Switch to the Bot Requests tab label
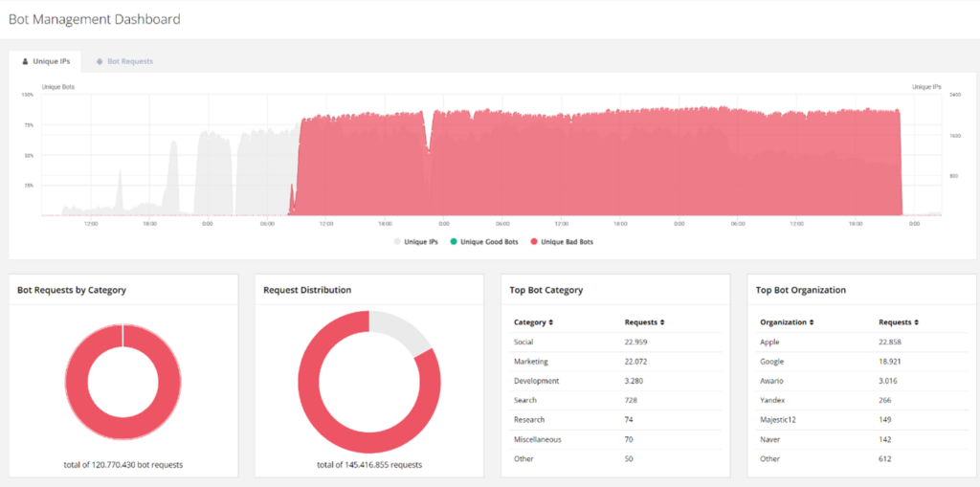Viewport: 980px width, 487px height. pos(130,61)
